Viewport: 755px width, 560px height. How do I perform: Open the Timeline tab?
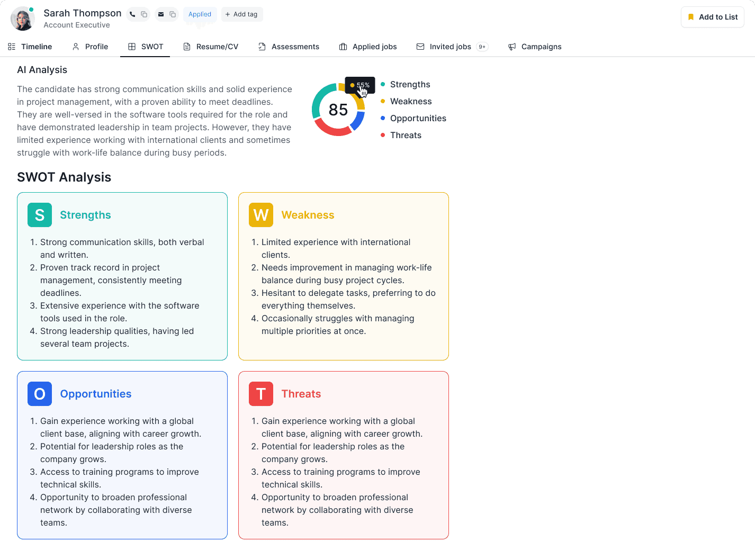point(30,47)
